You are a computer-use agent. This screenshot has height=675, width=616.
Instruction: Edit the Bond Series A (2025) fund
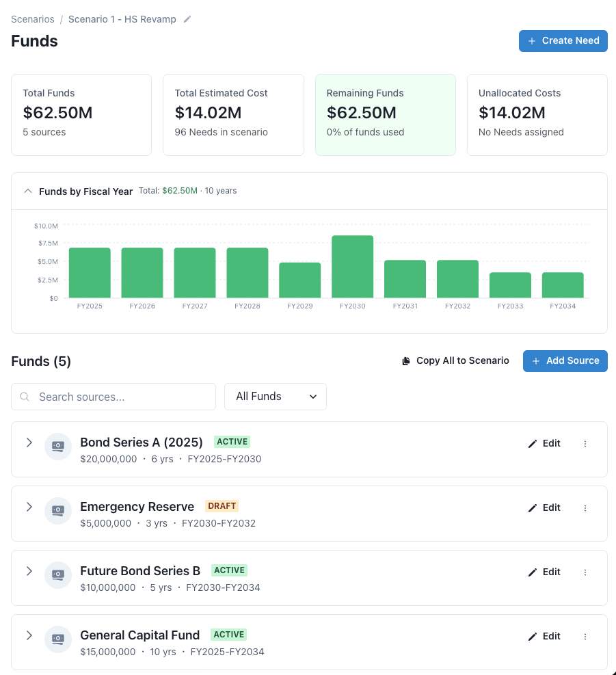544,443
